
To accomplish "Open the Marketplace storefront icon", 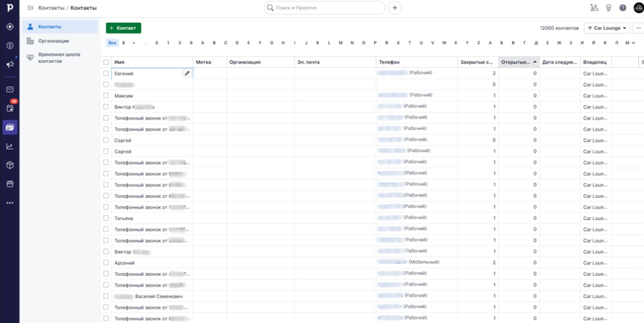I will 10,184.
